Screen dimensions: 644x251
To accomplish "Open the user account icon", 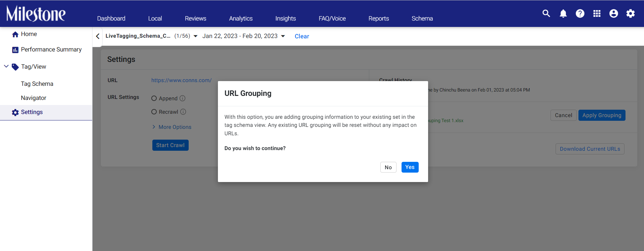I will pos(614,13).
